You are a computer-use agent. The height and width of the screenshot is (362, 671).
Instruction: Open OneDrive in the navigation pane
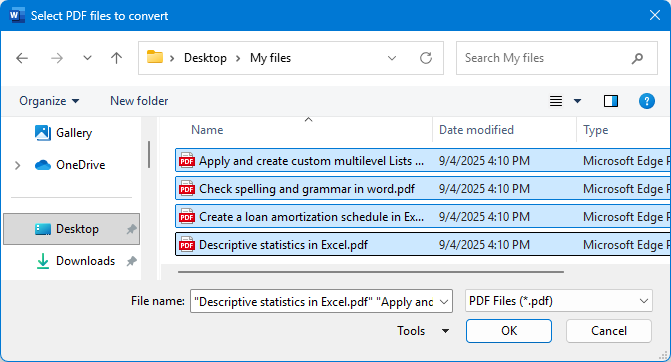point(80,165)
